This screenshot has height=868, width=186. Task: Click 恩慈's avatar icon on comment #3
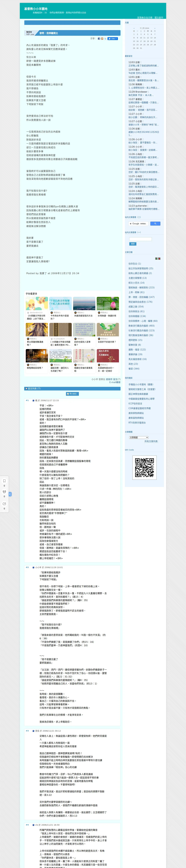[33, 731]
